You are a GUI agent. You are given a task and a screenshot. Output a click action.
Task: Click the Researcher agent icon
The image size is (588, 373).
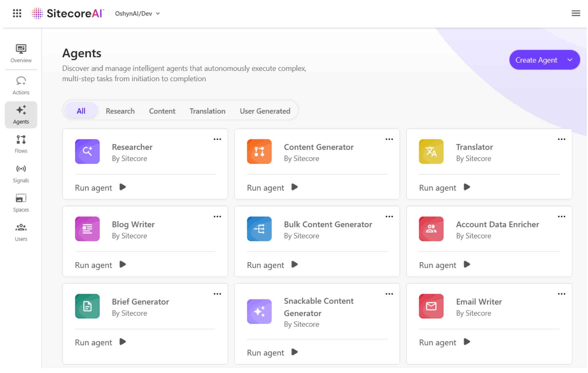click(87, 152)
